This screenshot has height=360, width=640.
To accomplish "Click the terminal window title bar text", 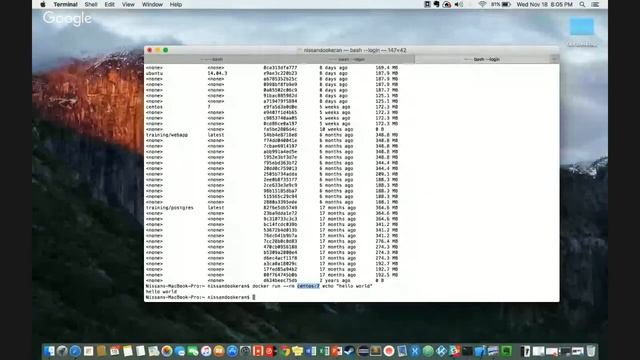I will pos(355,50).
